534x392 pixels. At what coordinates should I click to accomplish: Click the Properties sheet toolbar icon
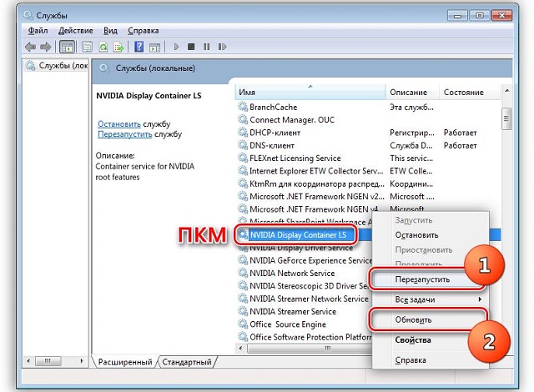87,47
